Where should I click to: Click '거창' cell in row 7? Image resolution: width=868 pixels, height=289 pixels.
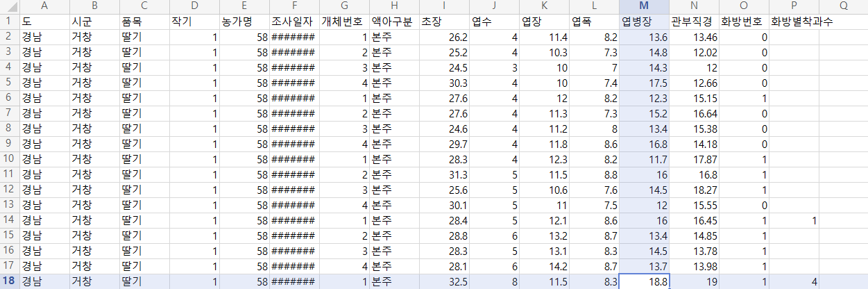94,113
